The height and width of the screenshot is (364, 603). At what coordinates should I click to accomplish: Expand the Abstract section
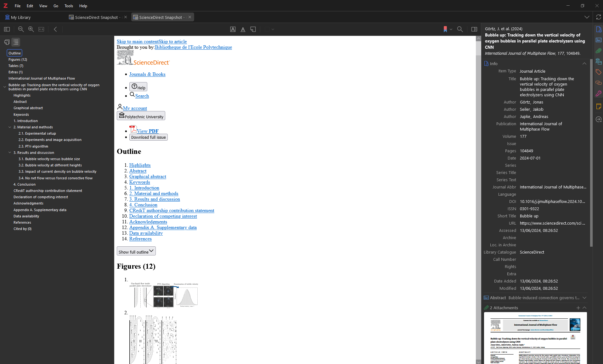click(x=584, y=298)
